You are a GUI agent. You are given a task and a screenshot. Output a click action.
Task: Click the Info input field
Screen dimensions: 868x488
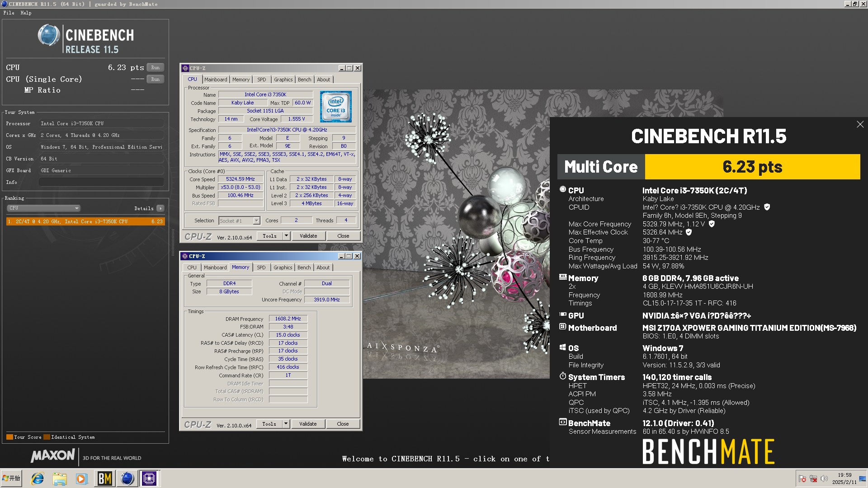click(101, 182)
